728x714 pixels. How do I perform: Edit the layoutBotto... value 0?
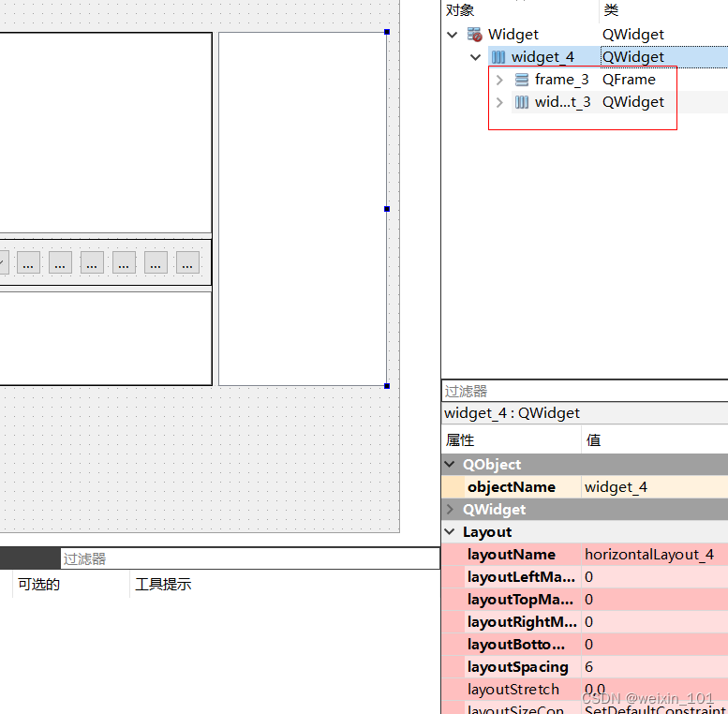(655, 645)
